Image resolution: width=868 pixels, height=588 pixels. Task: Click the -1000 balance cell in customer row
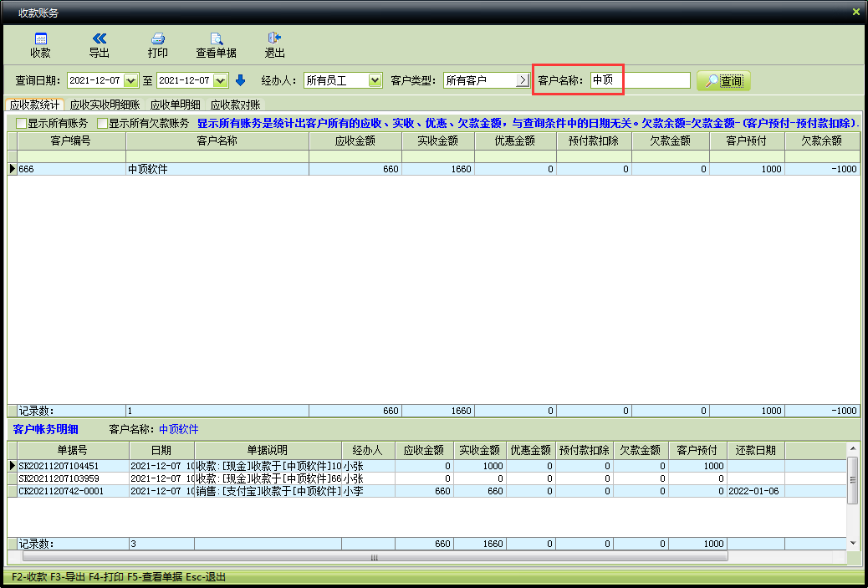pos(822,170)
